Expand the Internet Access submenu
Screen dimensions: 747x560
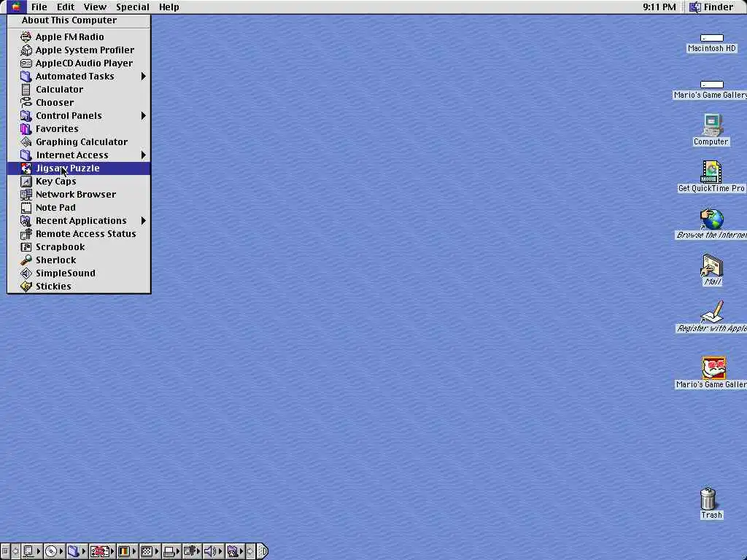79,155
